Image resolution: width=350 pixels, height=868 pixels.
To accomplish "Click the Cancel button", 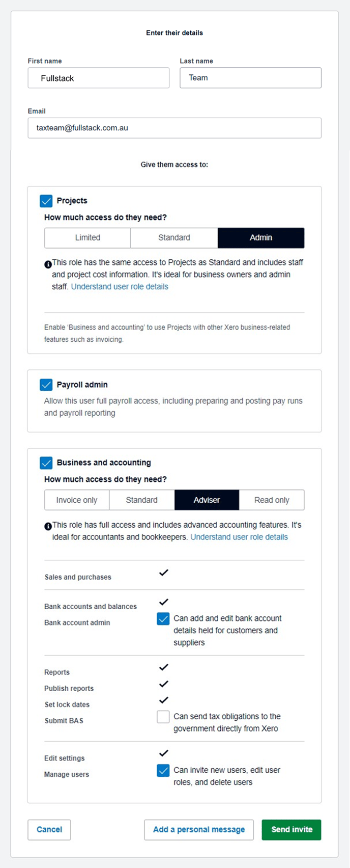I will (49, 830).
